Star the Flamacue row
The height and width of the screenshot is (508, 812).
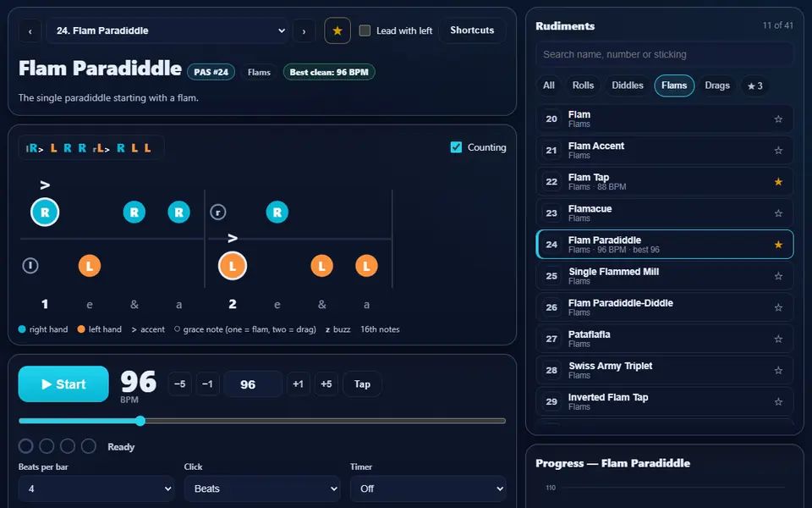point(778,213)
